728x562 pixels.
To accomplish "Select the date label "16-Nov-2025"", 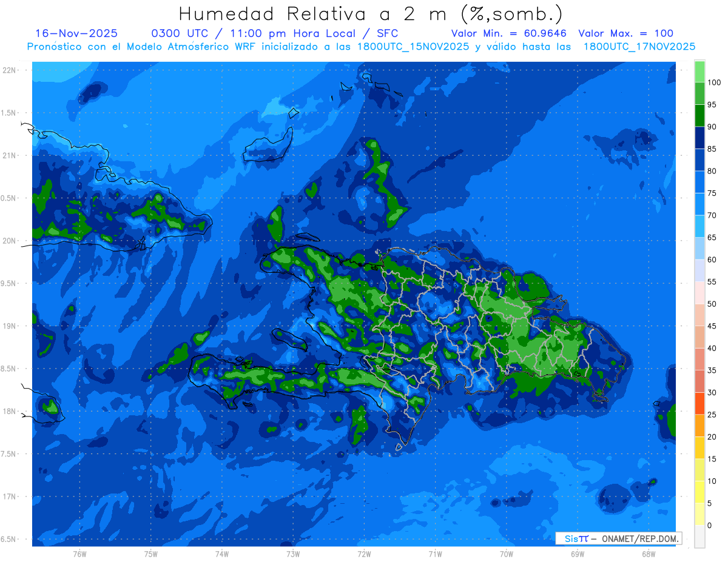I will (x=76, y=33).
